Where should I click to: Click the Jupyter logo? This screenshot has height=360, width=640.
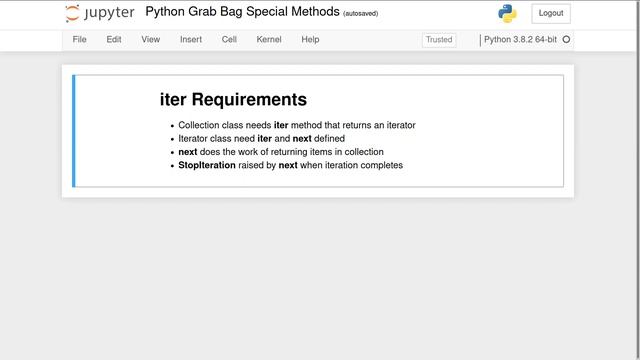point(100,13)
